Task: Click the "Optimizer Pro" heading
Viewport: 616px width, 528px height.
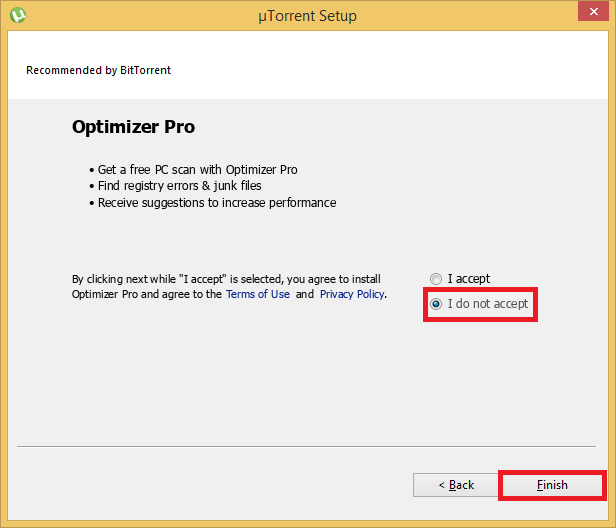Action: point(133,127)
